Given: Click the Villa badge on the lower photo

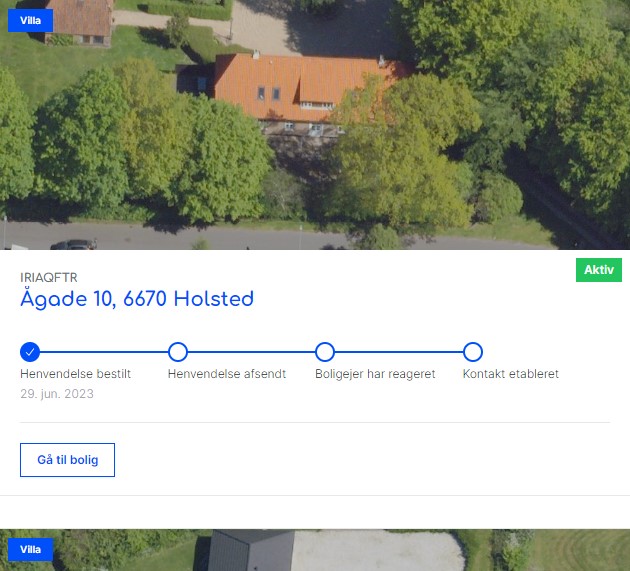Looking at the screenshot, I should (x=30, y=549).
